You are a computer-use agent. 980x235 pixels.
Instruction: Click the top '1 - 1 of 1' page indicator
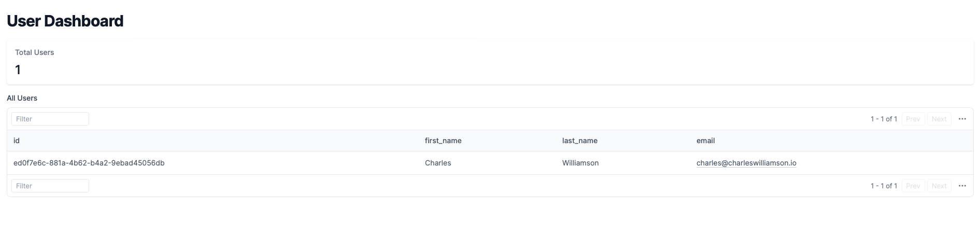tap(884, 119)
